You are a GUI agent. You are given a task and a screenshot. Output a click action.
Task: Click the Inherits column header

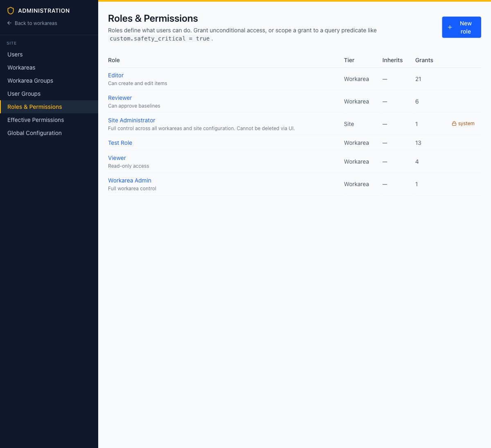(392, 60)
